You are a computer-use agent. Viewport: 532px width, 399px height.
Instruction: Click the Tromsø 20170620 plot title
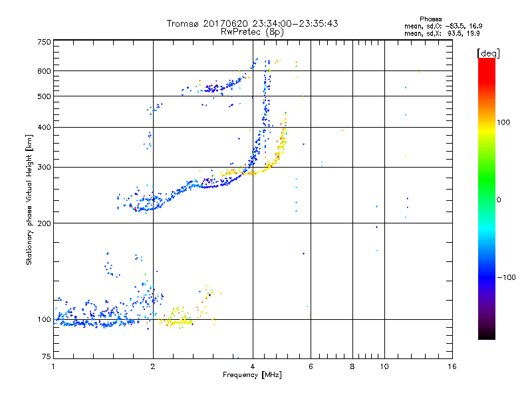pos(253,23)
